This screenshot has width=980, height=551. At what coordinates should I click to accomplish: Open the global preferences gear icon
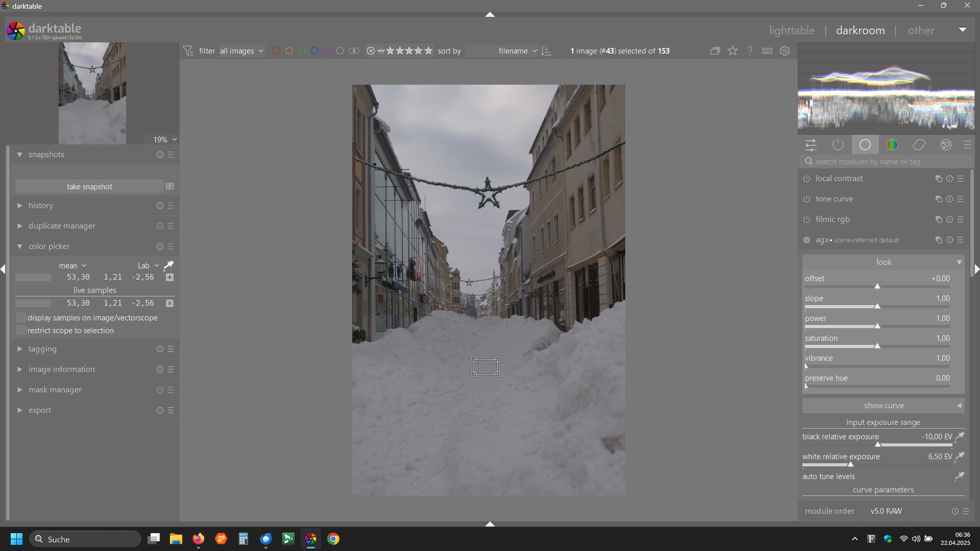tap(785, 51)
